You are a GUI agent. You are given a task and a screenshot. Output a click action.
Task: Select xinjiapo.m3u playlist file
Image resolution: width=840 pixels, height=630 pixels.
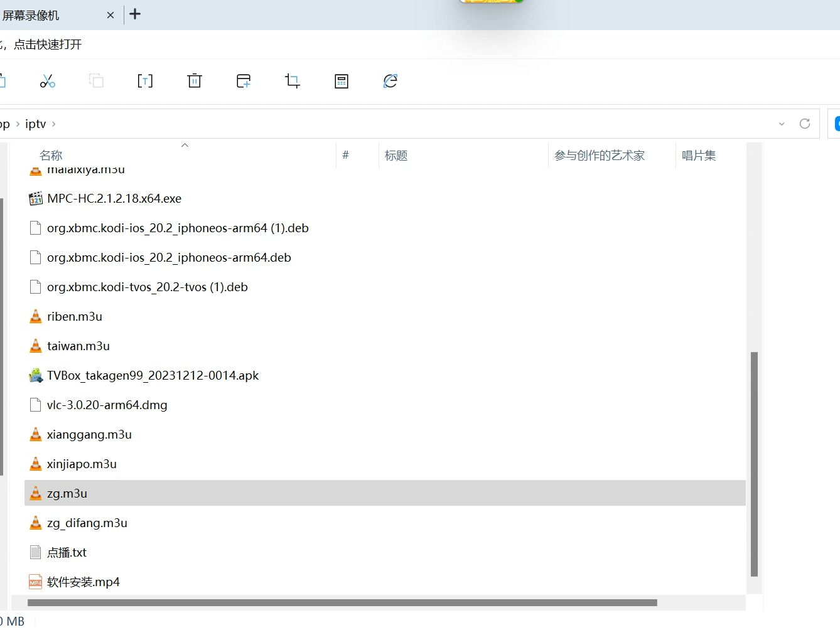(x=82, y=464)
